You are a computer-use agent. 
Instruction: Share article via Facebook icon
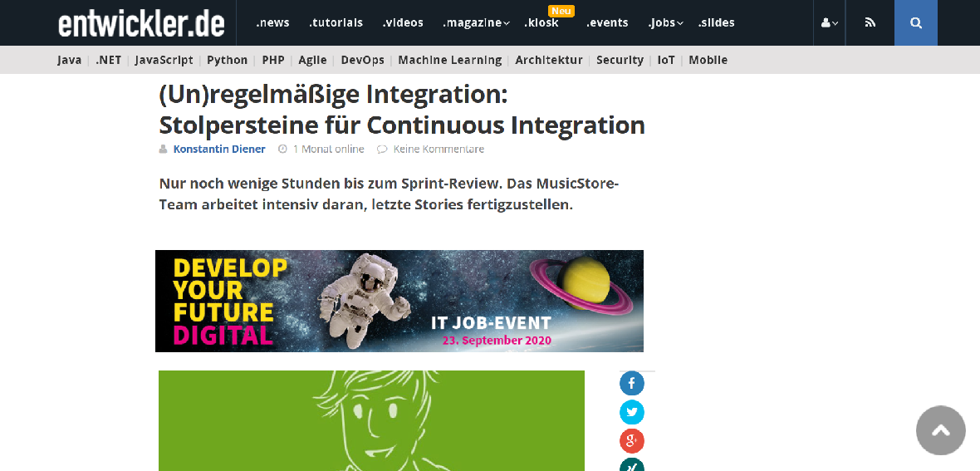pyautogui.click(x=632, y=384)
